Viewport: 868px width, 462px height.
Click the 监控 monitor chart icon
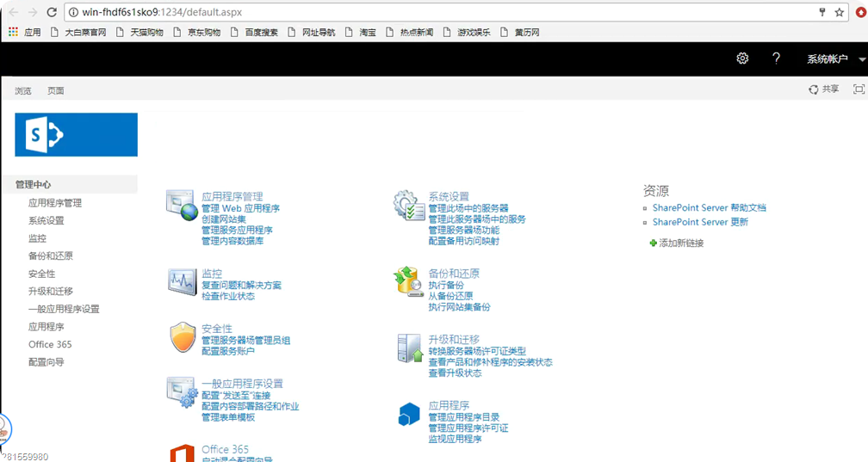tap(183, 281)
